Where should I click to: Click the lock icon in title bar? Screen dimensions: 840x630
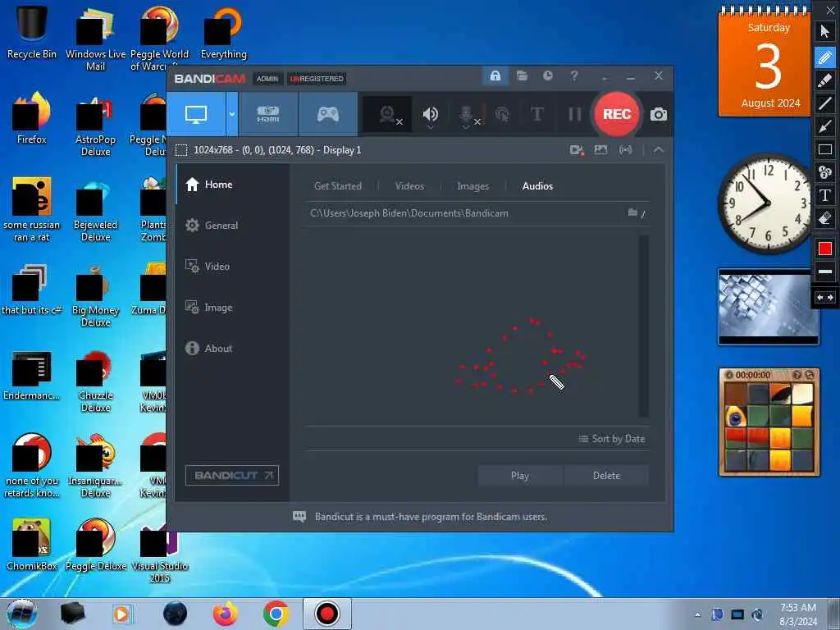pos(495,75)
